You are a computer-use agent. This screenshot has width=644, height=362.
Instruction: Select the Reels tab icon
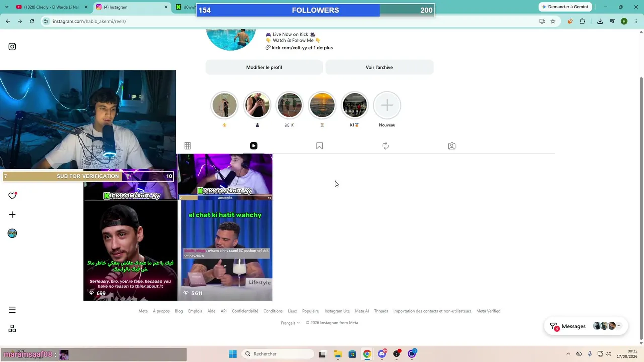click(254, 146)
